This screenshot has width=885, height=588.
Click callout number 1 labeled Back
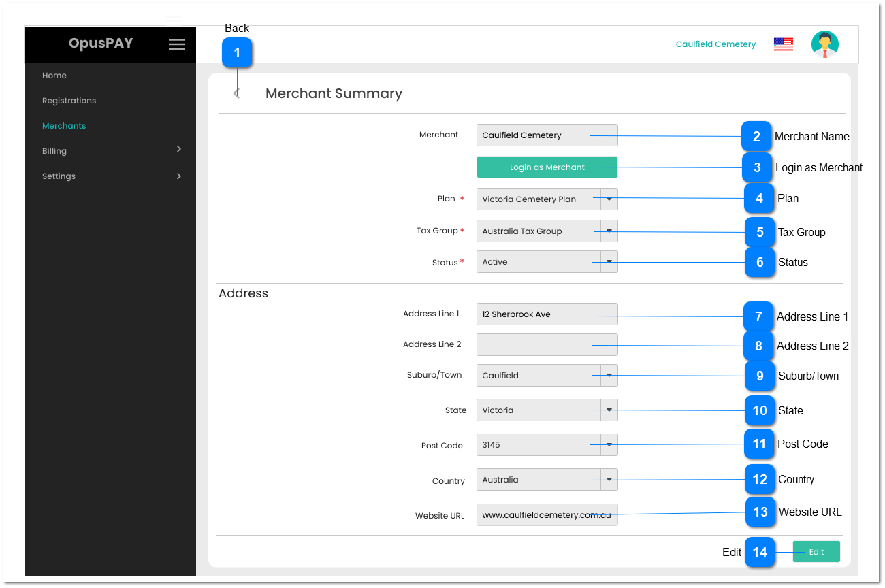[237, 52]
